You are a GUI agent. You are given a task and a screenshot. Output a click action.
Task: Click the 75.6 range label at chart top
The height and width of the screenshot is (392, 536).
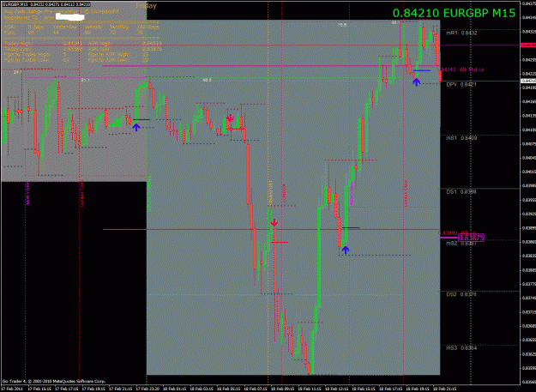pyautogui.click(x=341, y=25)
